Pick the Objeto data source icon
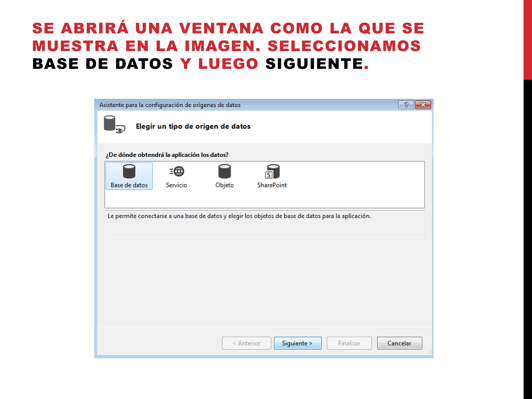This screenshot has width=532, height=399. point(224,171)
